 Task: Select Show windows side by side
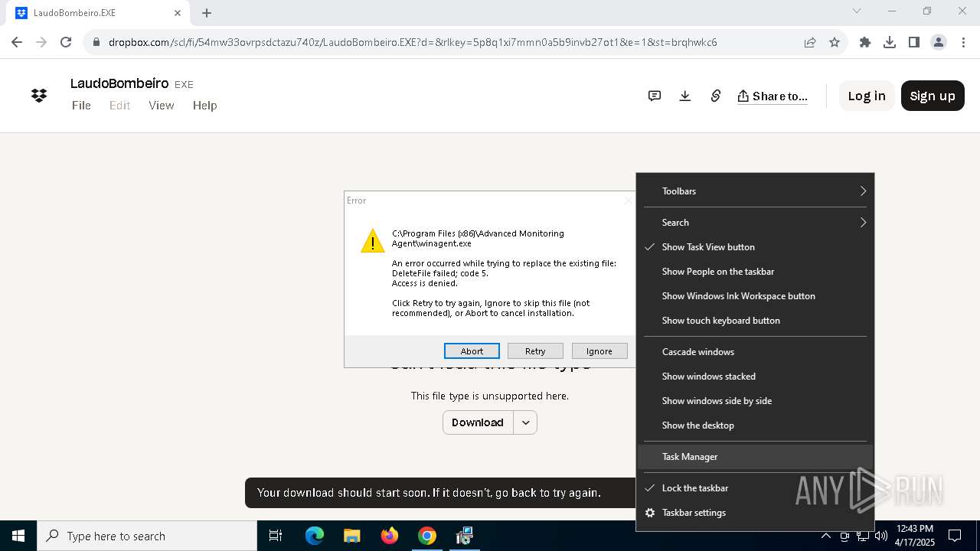[755, 400]
